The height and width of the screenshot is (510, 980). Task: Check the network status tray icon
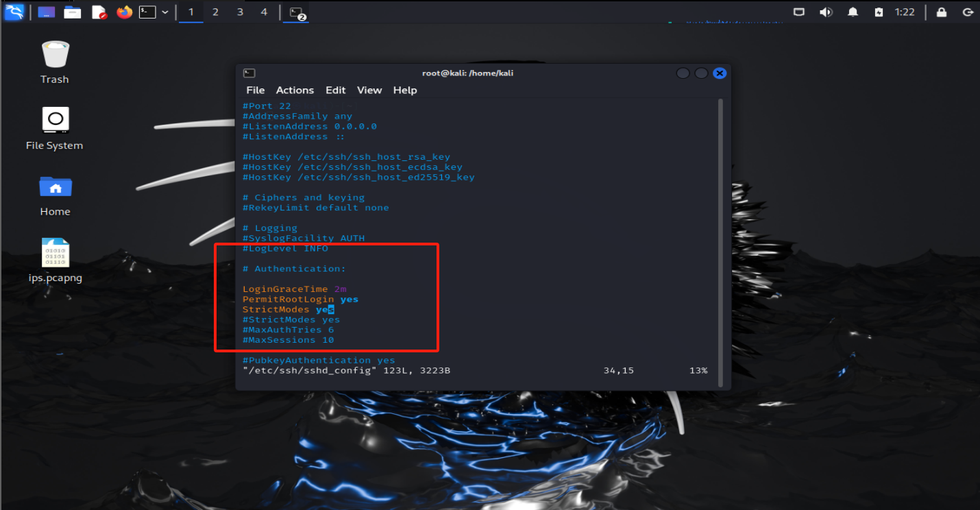coord(798,12)
